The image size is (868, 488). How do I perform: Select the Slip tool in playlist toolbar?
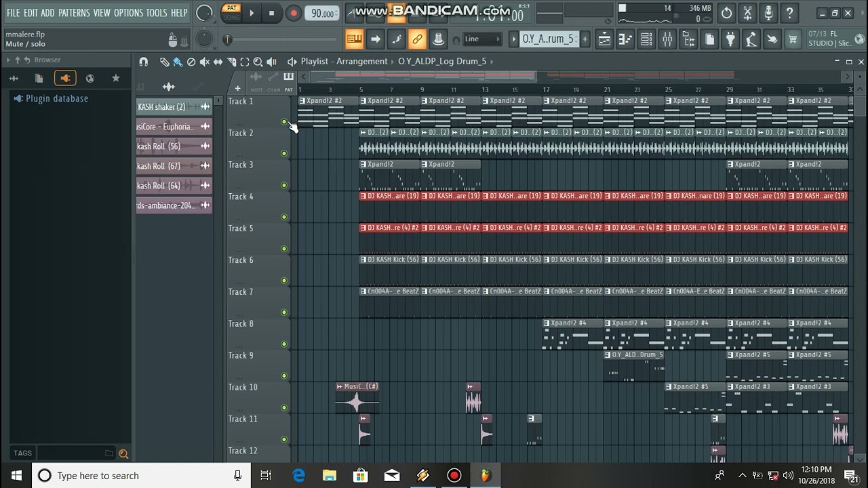coord(218,62)
